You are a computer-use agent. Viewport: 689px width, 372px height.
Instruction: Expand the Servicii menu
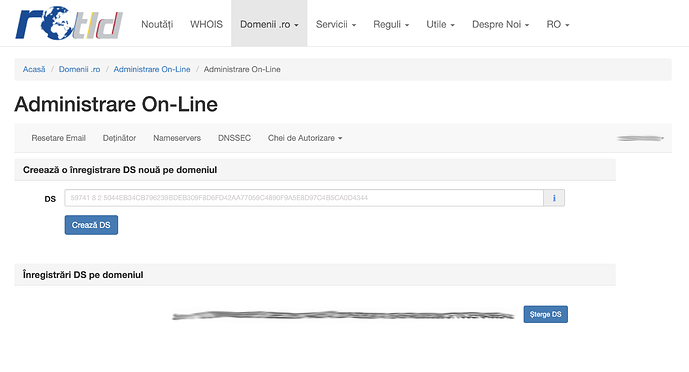coord(336,25)
